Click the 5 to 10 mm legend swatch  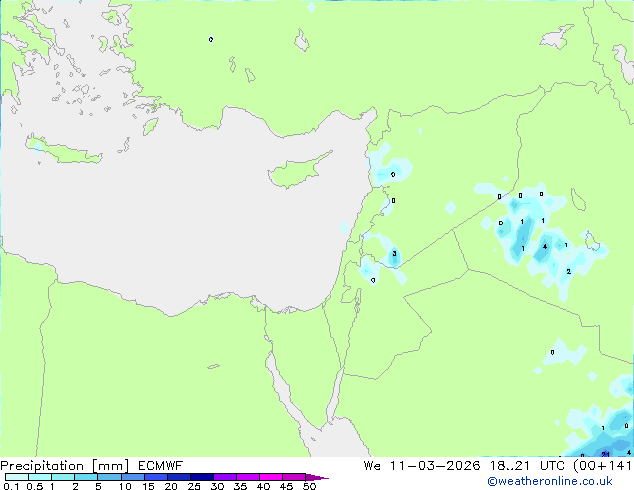pos(109,477)
